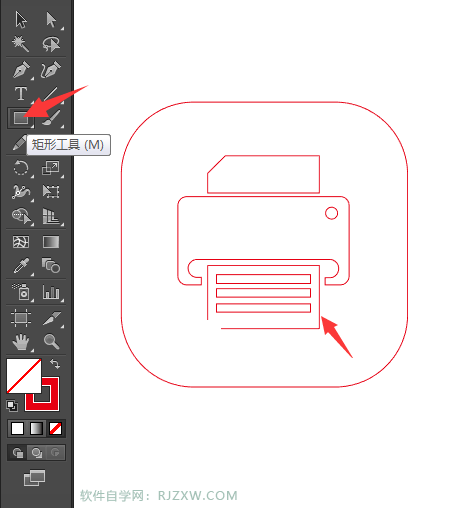
Task: Select the Rectangle tool
Action: tap(21, 118)
